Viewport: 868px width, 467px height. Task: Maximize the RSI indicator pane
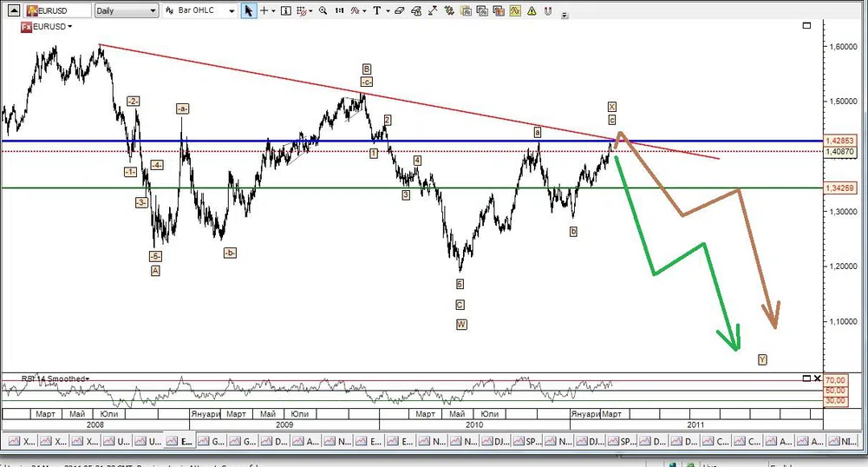tap(806, 378)
